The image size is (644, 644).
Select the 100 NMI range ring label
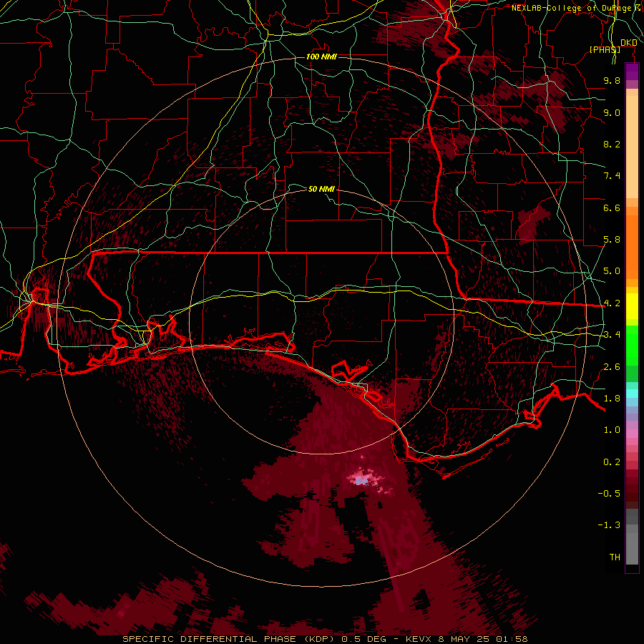[321, 57]
